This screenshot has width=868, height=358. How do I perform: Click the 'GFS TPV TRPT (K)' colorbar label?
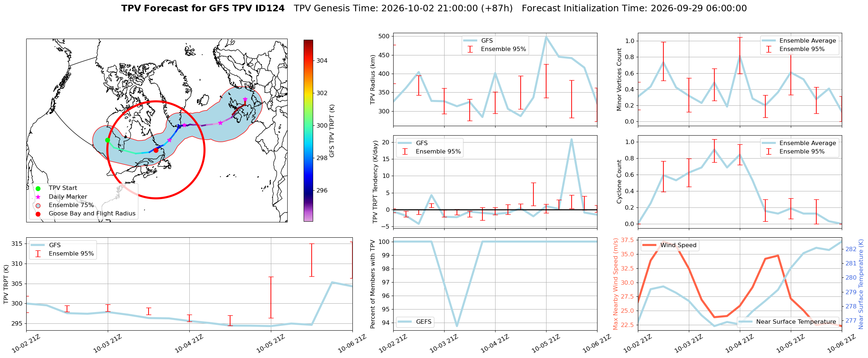click(x=332, y=131)
